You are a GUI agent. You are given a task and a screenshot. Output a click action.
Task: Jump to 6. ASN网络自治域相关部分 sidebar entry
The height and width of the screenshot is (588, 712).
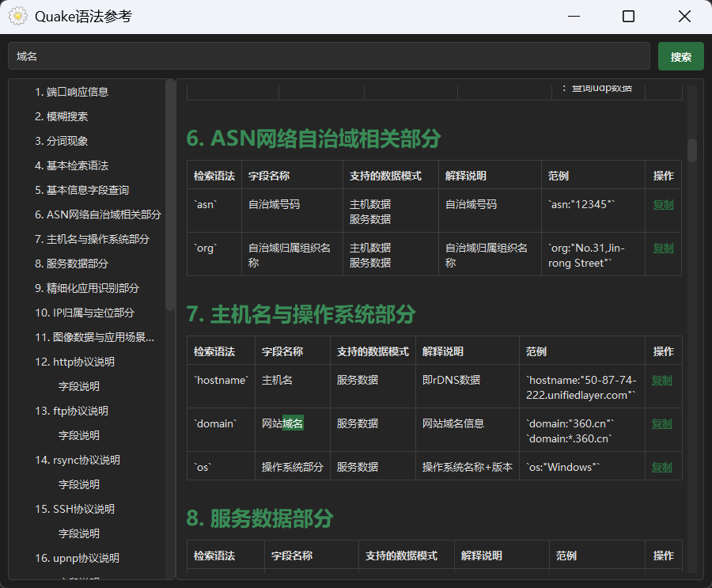point(98,214)
